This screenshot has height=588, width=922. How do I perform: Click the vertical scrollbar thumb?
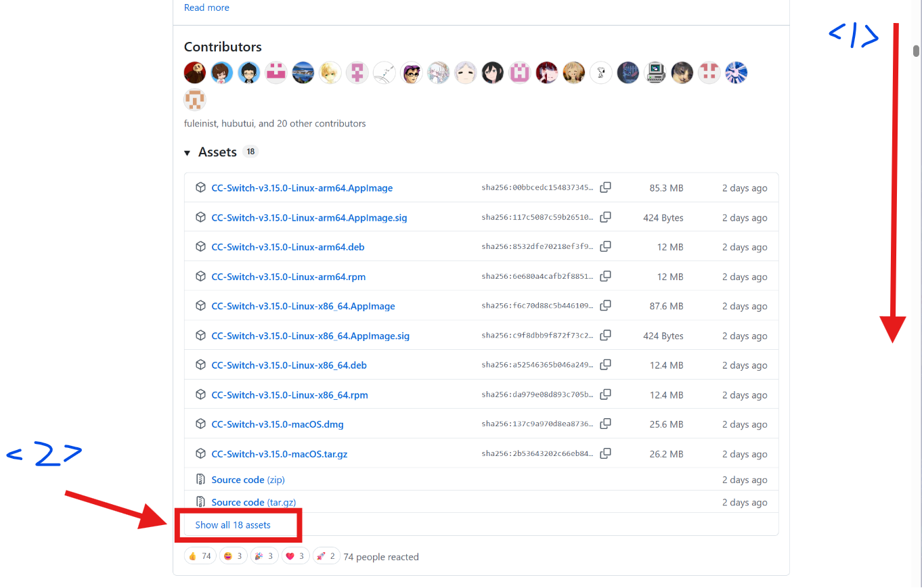[x=917, y=51]
